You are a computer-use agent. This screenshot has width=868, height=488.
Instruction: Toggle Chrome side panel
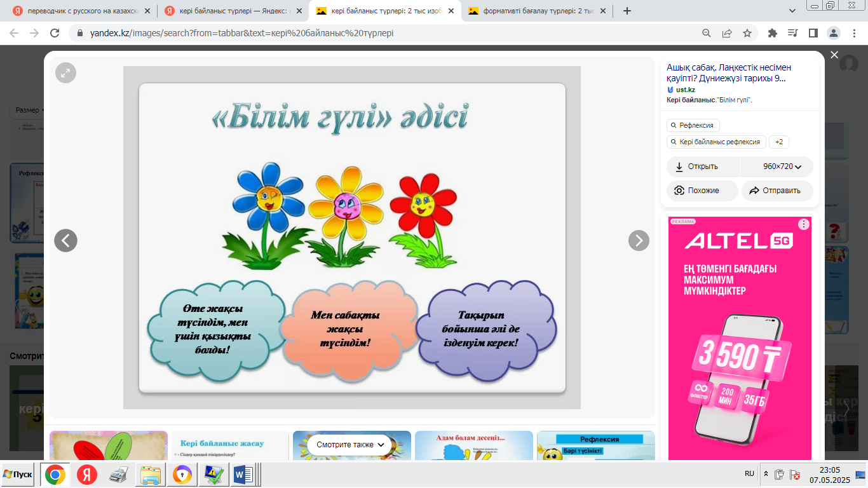pos(813,33)
